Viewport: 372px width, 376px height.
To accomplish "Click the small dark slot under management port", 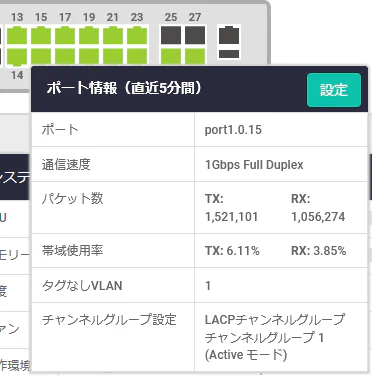I will click(229, 54).
